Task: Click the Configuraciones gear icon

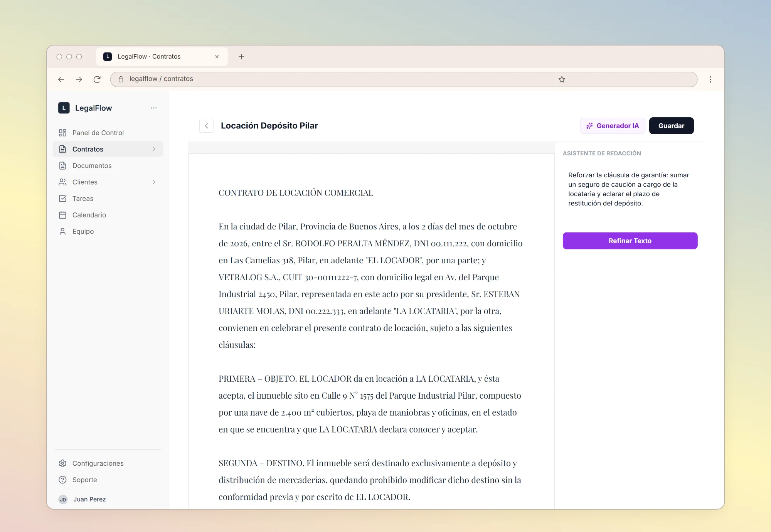Action: tap(62, 463)
